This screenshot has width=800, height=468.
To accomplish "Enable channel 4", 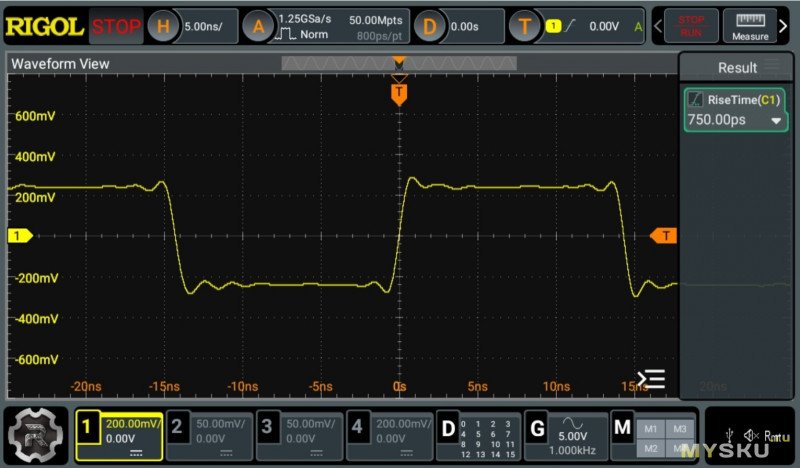I will (359, 430).
